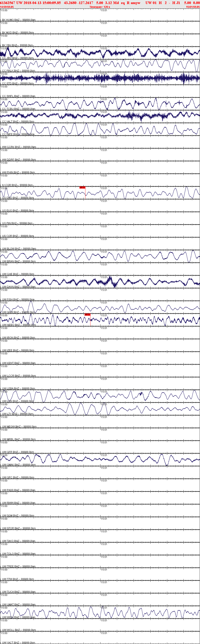Viewport: 200px width, 644px height.
Task: Select the UW IRON BHZ station label
Action: pyautogui.click(x=18, y=338)
